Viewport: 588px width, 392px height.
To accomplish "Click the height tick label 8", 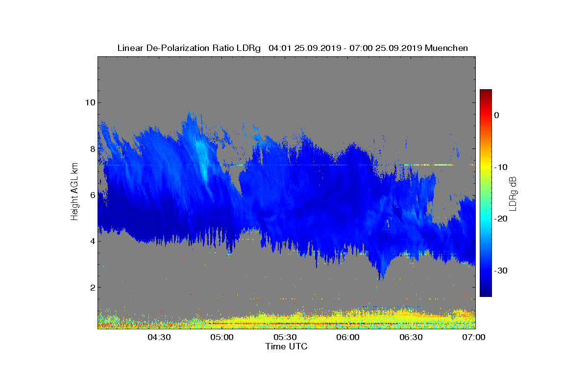I will point(92,148).
